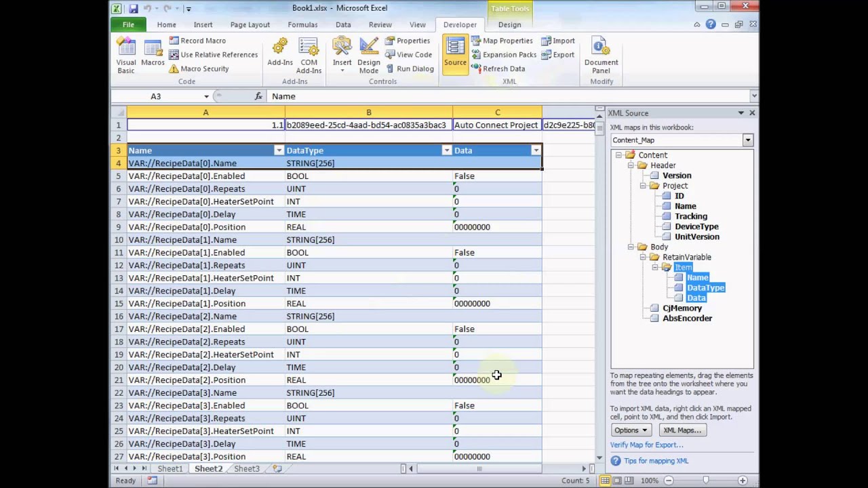Select the Normal view button in status bar
Viewport: 868px width, 488px height.
[x=604, y=481]
